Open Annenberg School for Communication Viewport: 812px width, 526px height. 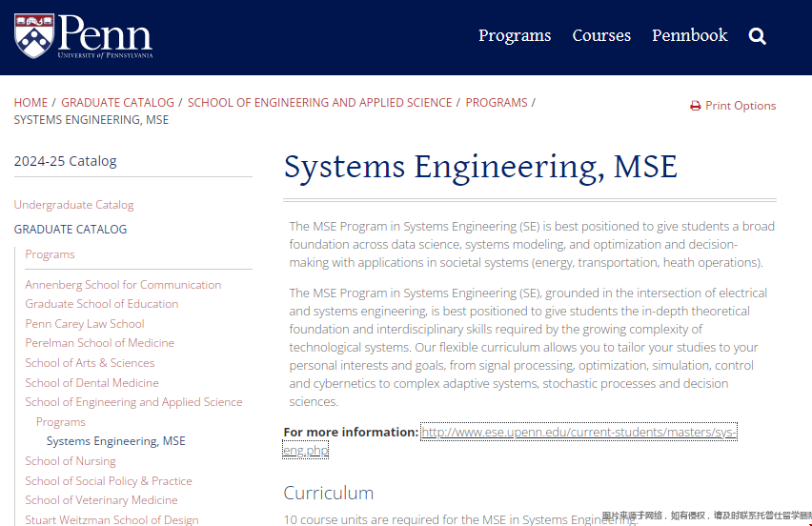(x=123, y=285)
